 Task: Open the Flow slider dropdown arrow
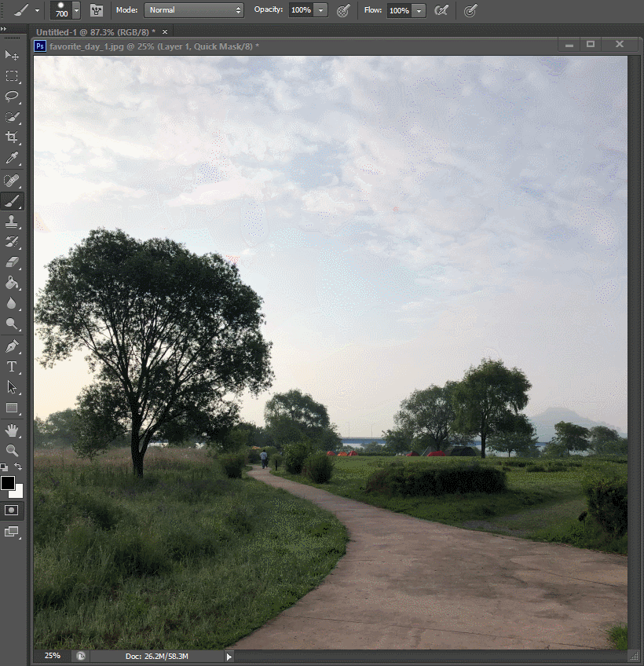[x=419, y=11]
